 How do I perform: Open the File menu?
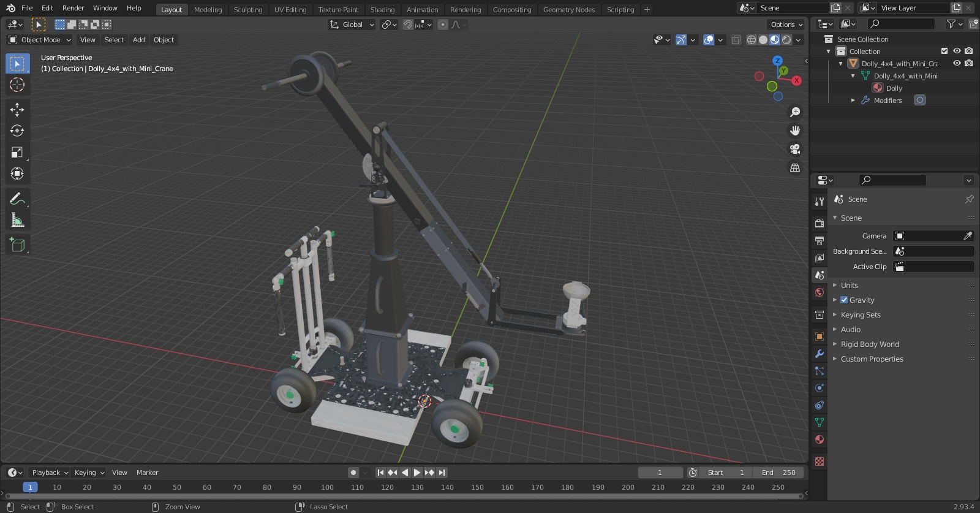27,8
